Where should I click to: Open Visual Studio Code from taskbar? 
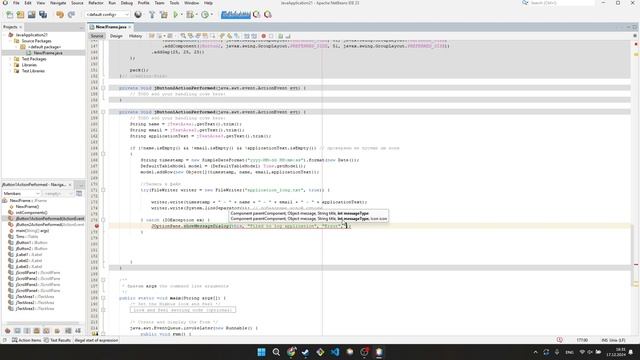coord(335,352)
